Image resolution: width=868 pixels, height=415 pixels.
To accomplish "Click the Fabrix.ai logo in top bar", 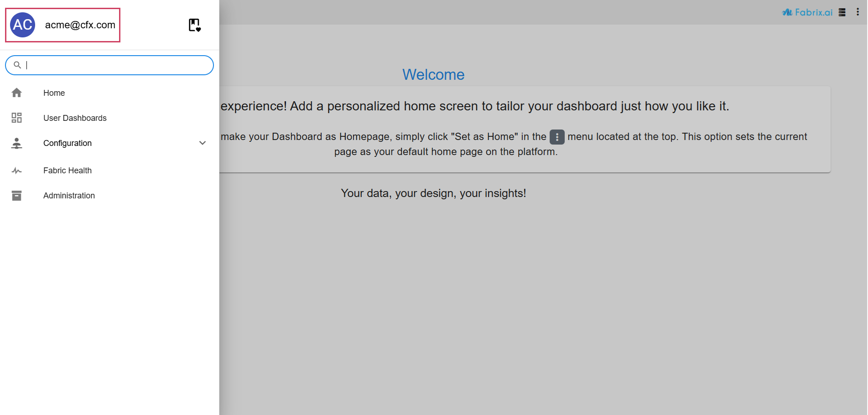I will (807, 12).
